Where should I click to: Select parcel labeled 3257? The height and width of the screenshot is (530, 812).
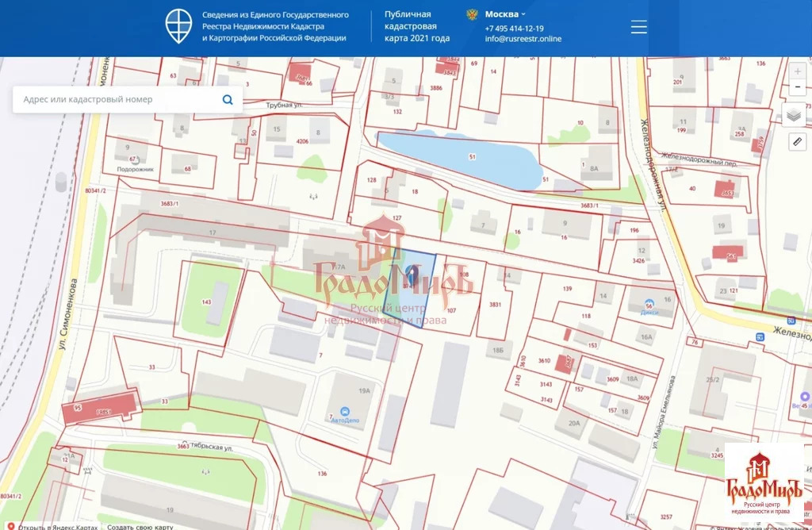[x=666, y=517]
